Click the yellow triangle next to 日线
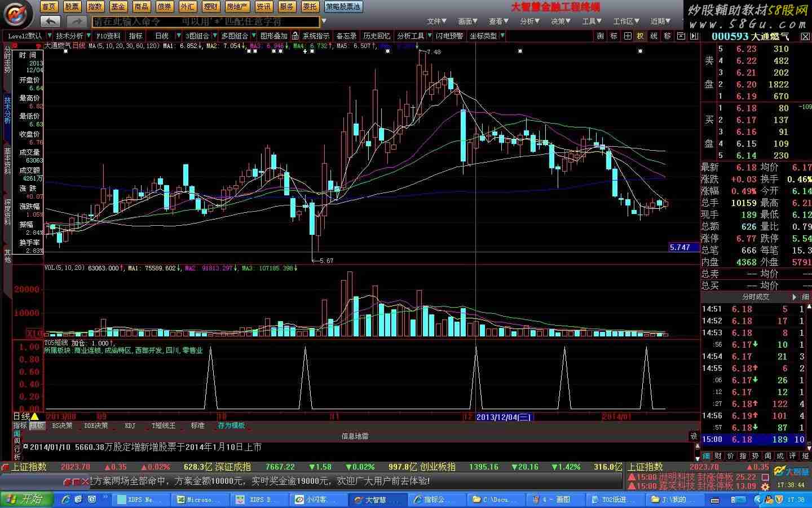Image resolution: width=812 pixels, height=508 pixels. 34,417
